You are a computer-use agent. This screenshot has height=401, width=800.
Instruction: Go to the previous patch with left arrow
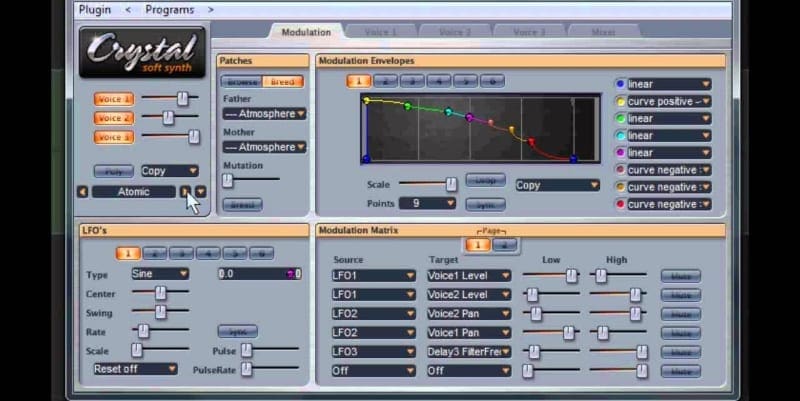tap(83, 192)
